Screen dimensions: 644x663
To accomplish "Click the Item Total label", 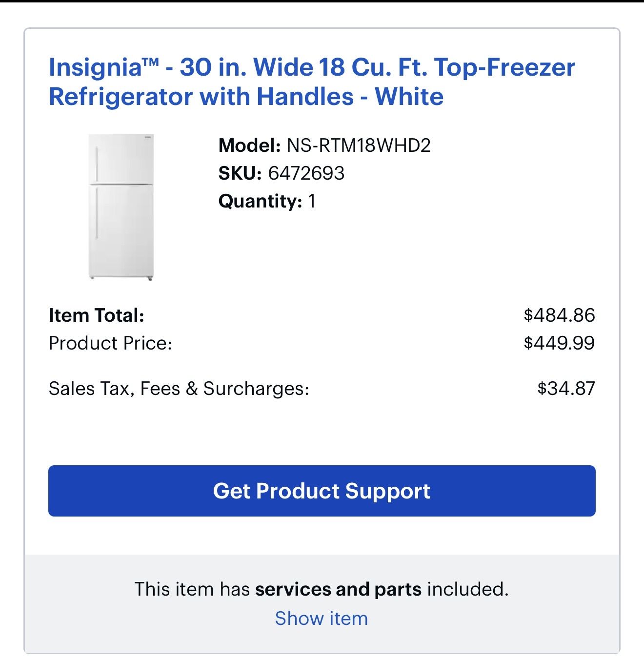I will (x=97, y=315).
